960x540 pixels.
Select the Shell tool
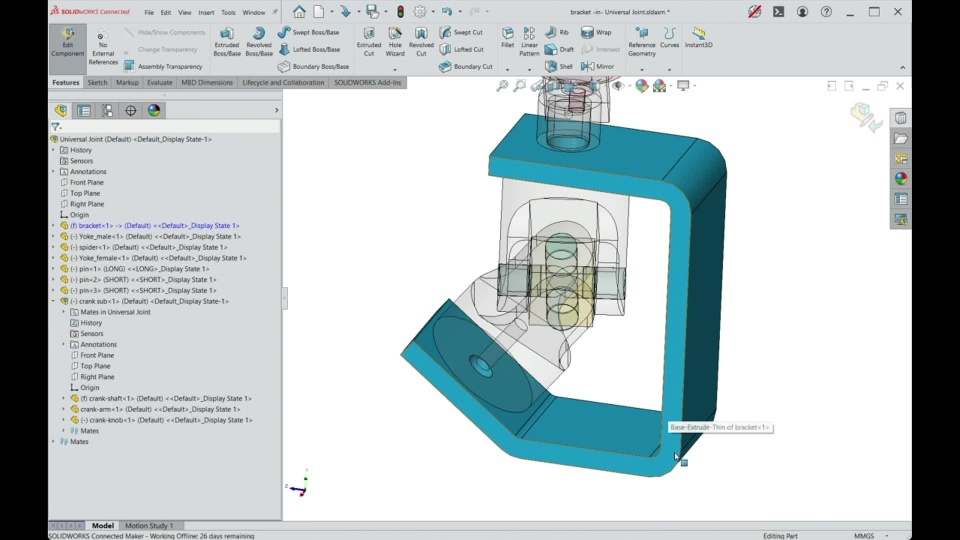tap(558, 66)
